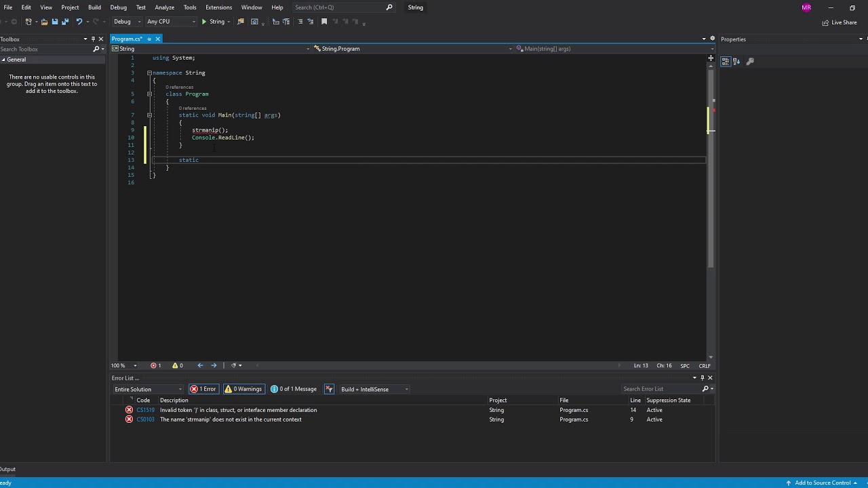Viewport: 868px width, 488px height.
Task: Click the pin icon on the Program.cs tab
Action: pyautogui.click(x=149, y=39)
